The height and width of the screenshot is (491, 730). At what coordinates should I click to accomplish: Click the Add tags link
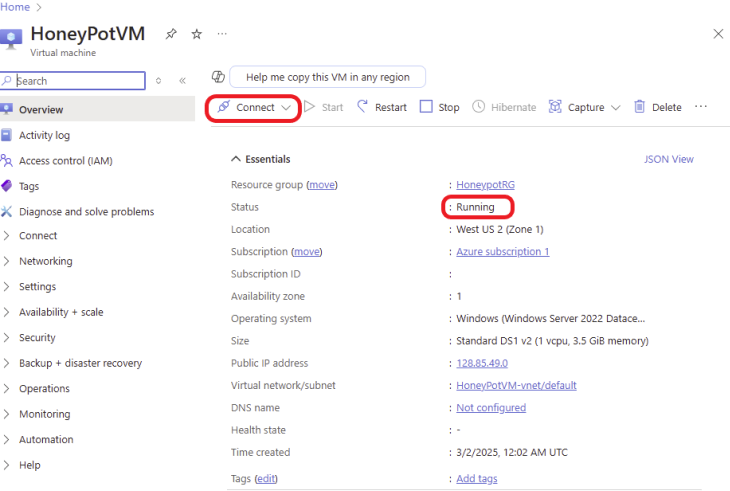(477, 479)
